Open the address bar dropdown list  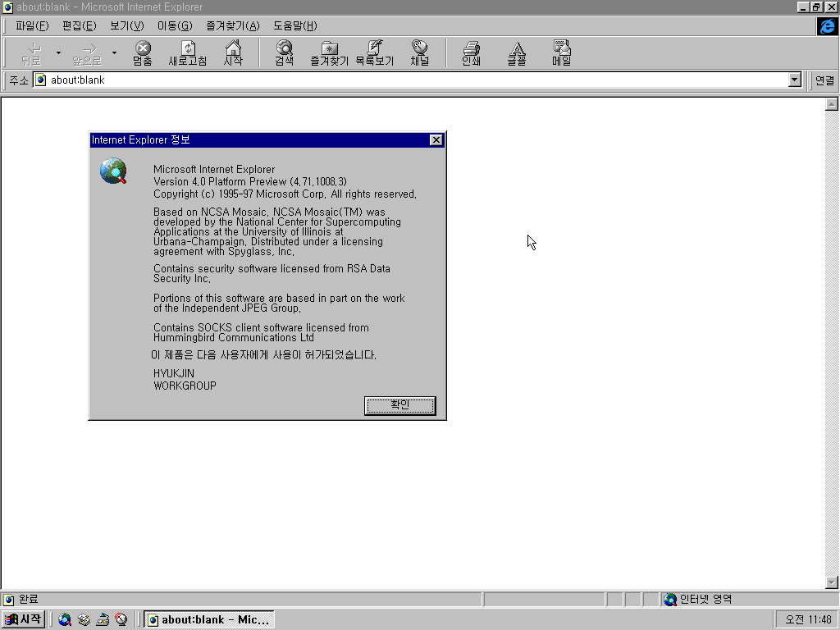tap(794, 80)
